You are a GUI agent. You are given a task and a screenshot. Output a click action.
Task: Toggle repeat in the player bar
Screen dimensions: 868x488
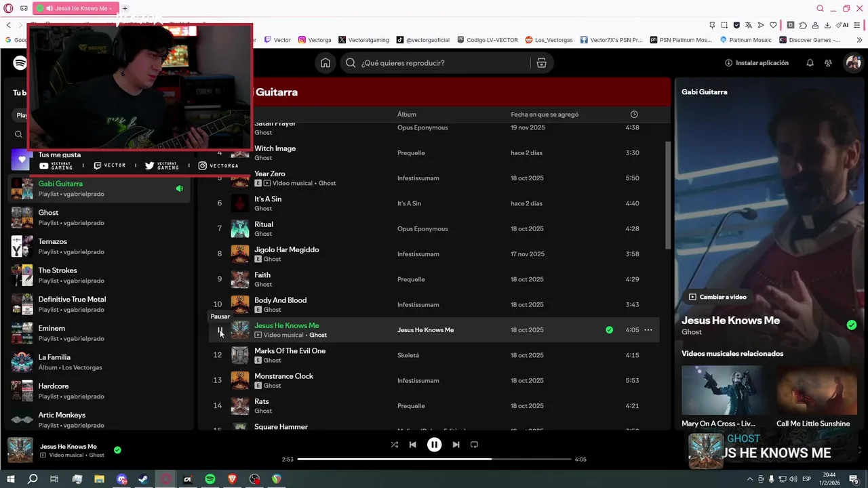(474, 445)
